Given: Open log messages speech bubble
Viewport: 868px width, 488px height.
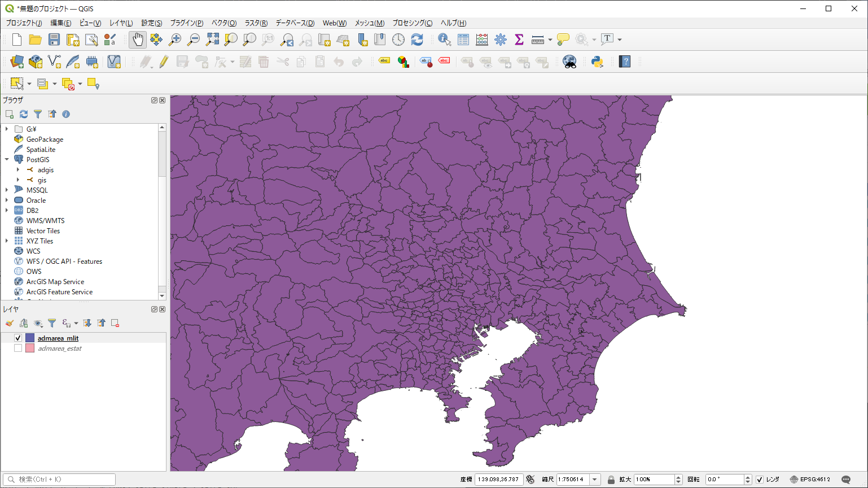Looking at the screenshot, I should (x=846, y=480).
